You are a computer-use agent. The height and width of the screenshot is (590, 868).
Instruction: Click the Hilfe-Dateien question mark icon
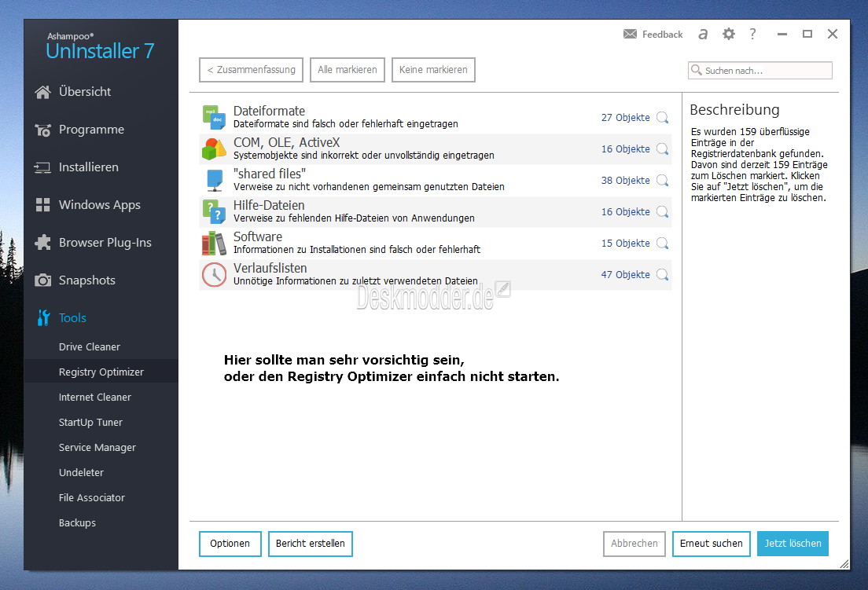[214, 212]
